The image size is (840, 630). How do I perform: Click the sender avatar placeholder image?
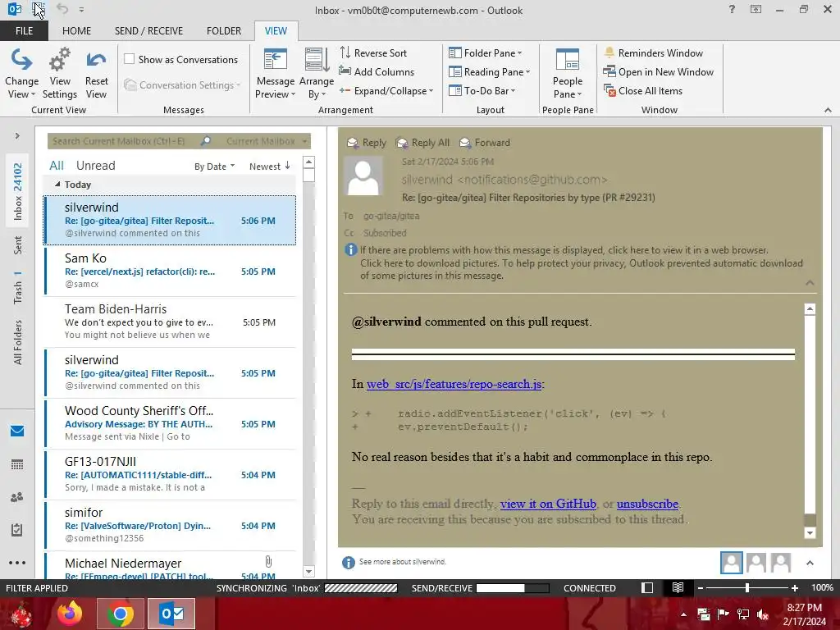[x=363, y=176]
